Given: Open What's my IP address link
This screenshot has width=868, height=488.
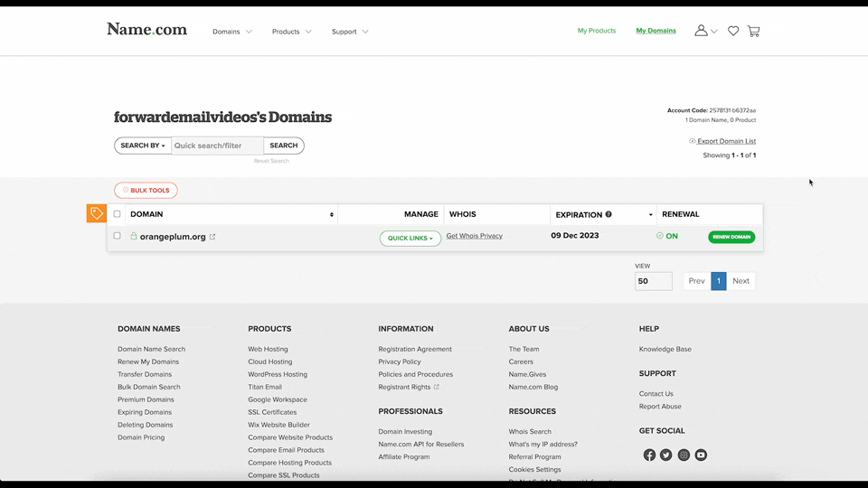Looking at the screenshot, I should coord(543,445).
